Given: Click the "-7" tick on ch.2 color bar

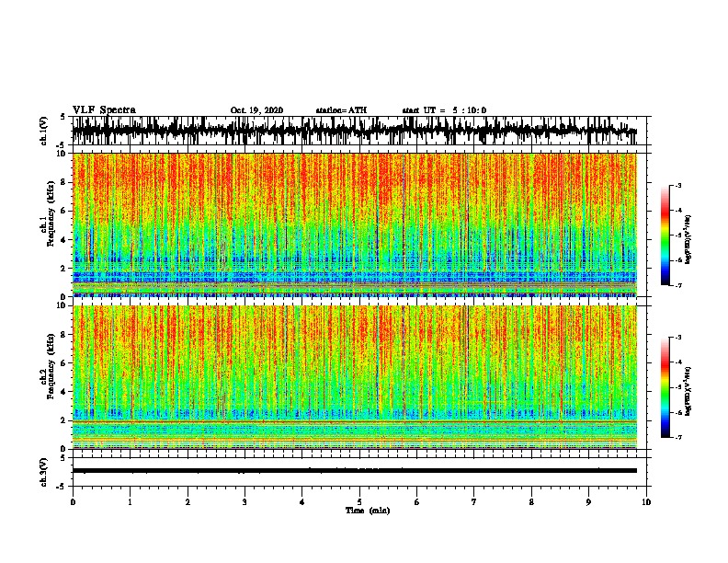Looking at the screenshot, I should click(x=678, y=437).
